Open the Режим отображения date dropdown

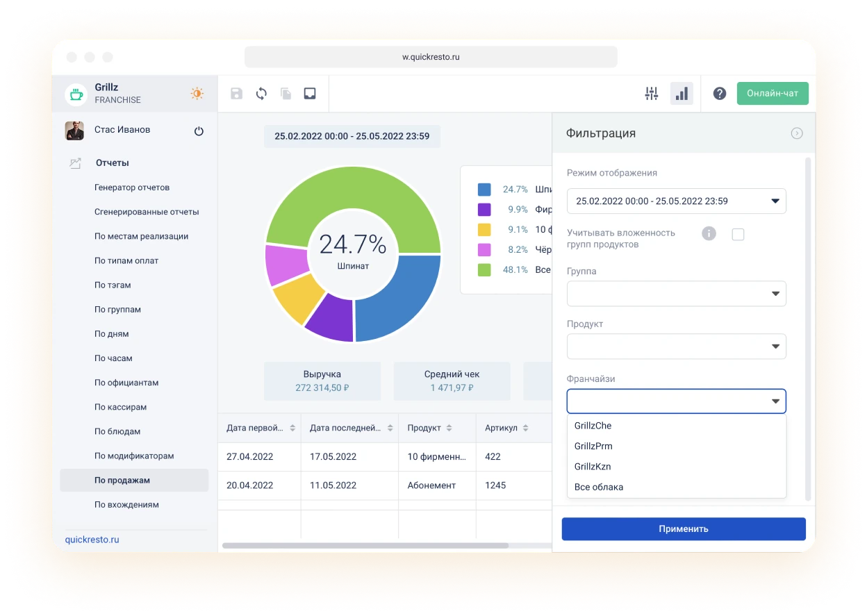[x=676, y=201]
